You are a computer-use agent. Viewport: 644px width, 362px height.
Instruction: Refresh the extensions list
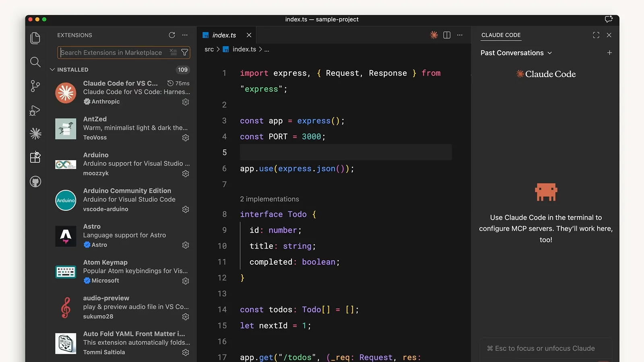(172, 35)
